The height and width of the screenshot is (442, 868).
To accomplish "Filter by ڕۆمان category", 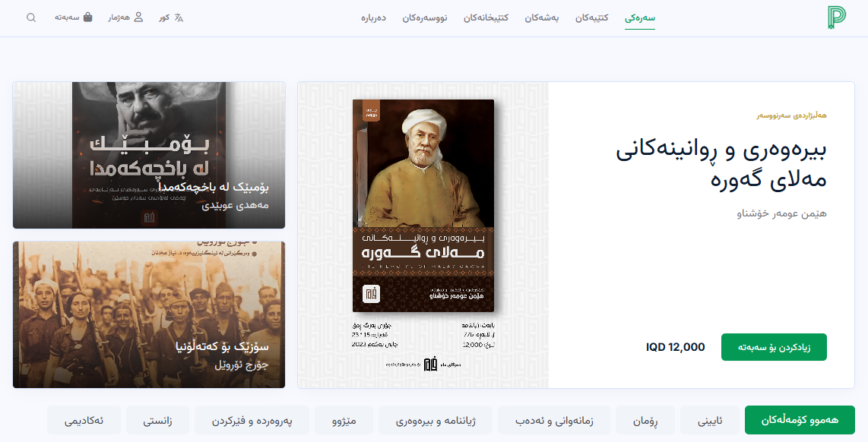I will pyautogui.click(x=645, y=421).
